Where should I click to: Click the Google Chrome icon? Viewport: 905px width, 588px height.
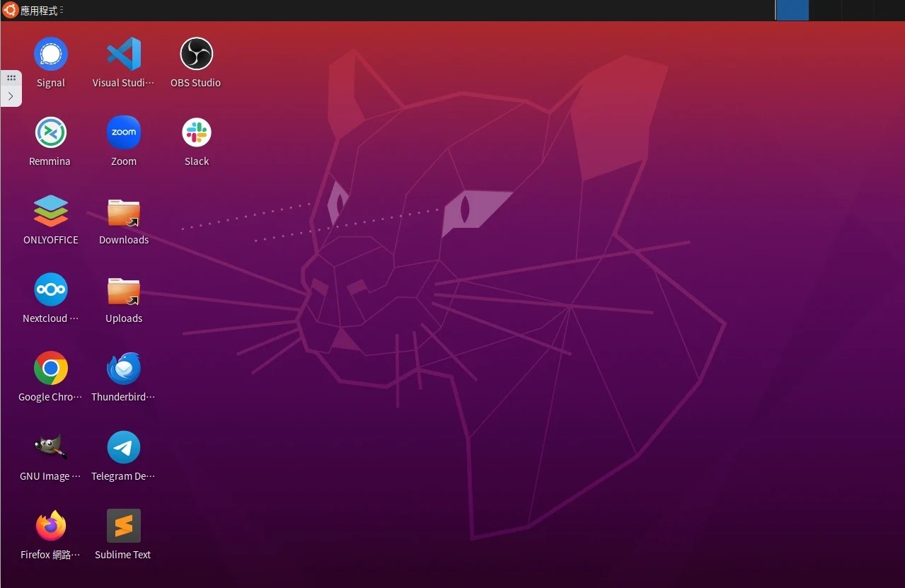click(x=51, y=369)
